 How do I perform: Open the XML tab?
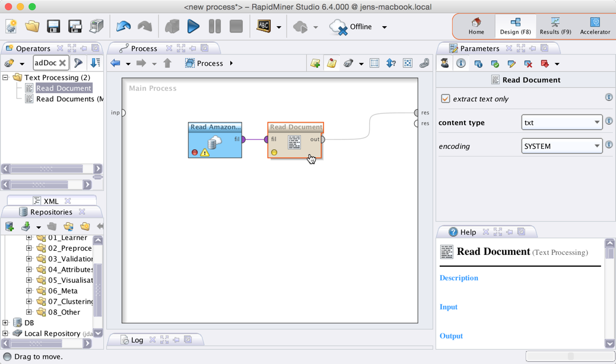point(50,201)
